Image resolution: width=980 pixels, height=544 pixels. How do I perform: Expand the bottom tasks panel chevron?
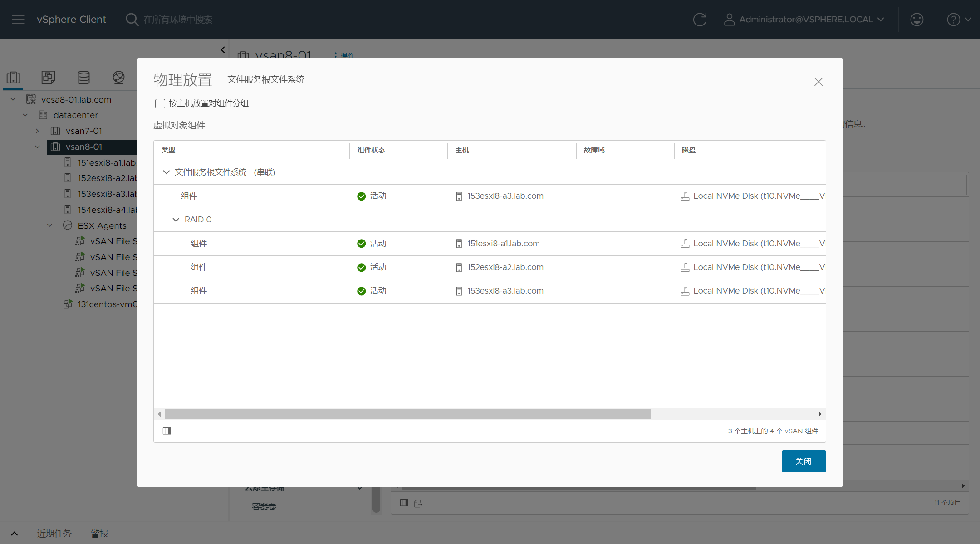tap(15, 534)
